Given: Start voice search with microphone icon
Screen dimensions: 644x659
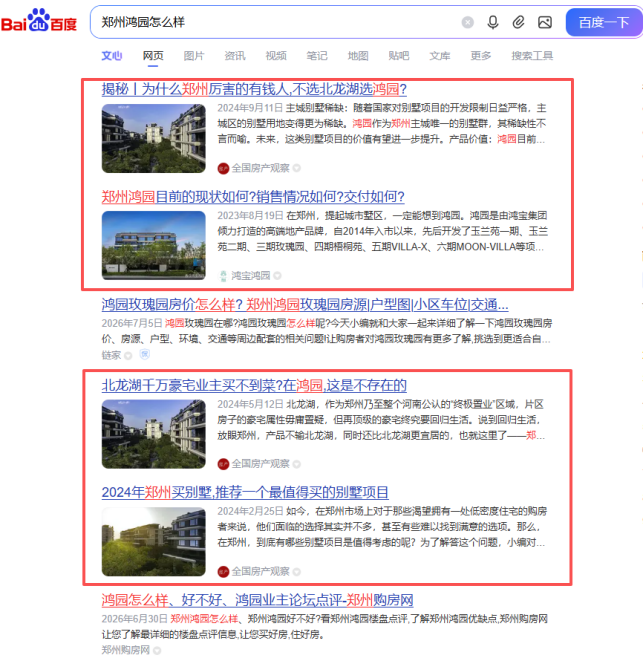Looking at the screenshot, I should click(x=493, y=22).
